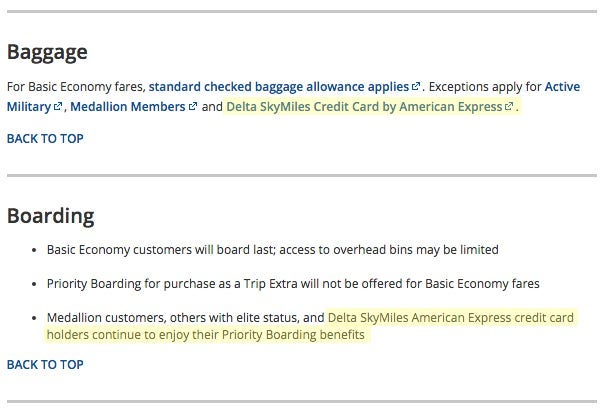Viewport: 607px width, 416px height.
Task: Click external-link icon after baggage allowance link
Action: click(416, 88)
